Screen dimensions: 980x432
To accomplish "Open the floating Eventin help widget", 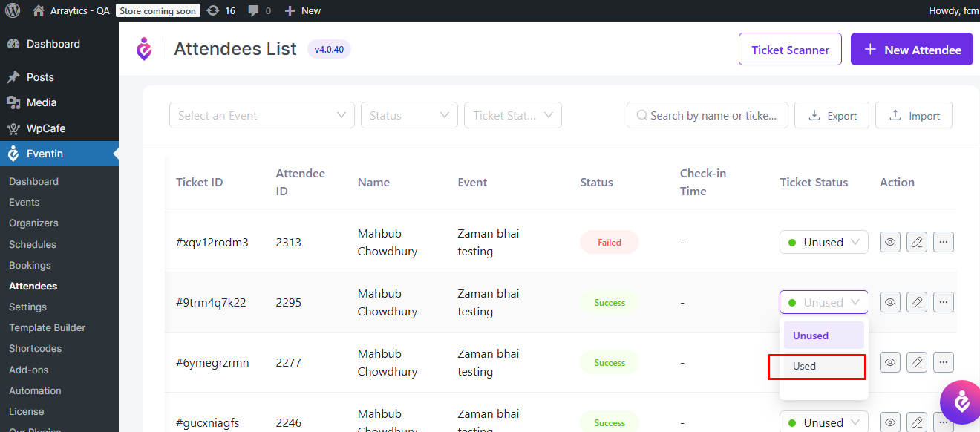I will coord(961,402).
